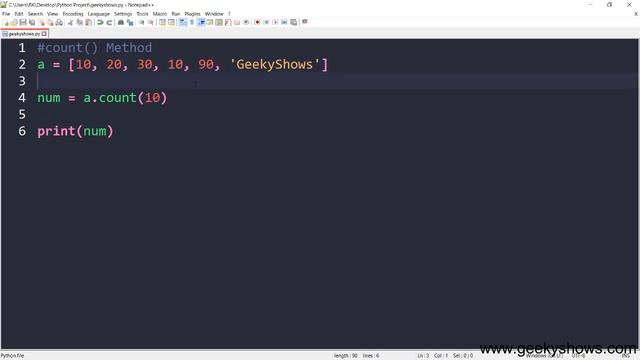
Task: Open the Edit menu
Action: [19, 14]
